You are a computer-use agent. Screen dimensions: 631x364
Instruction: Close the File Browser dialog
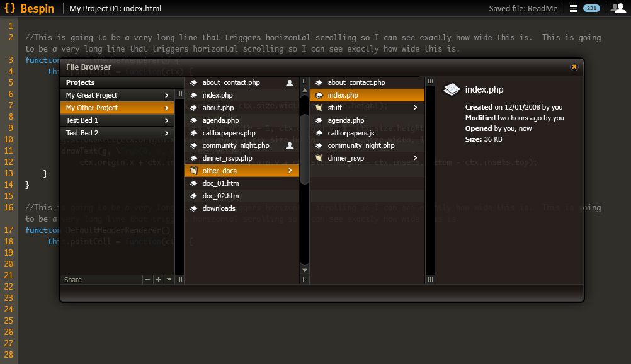574,67
